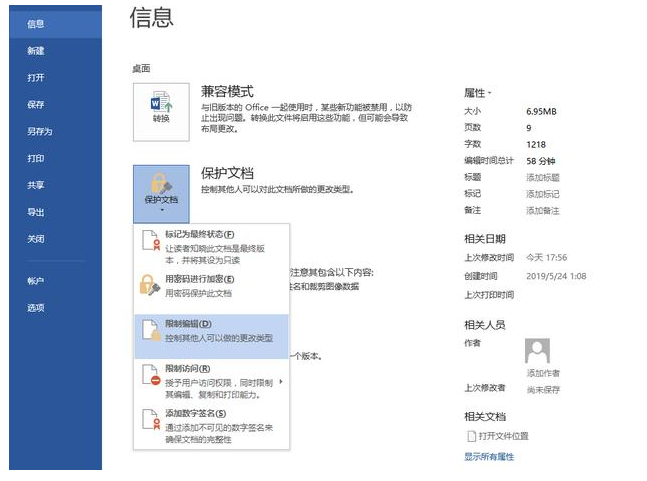
Task: Click 打开文件位置 link
Action: click(503, 436)
